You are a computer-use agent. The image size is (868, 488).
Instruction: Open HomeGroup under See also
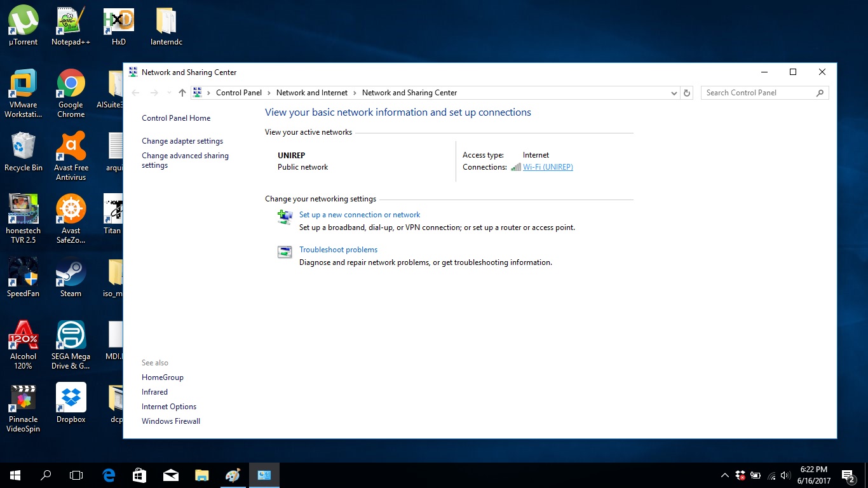[x=163, y=377]
